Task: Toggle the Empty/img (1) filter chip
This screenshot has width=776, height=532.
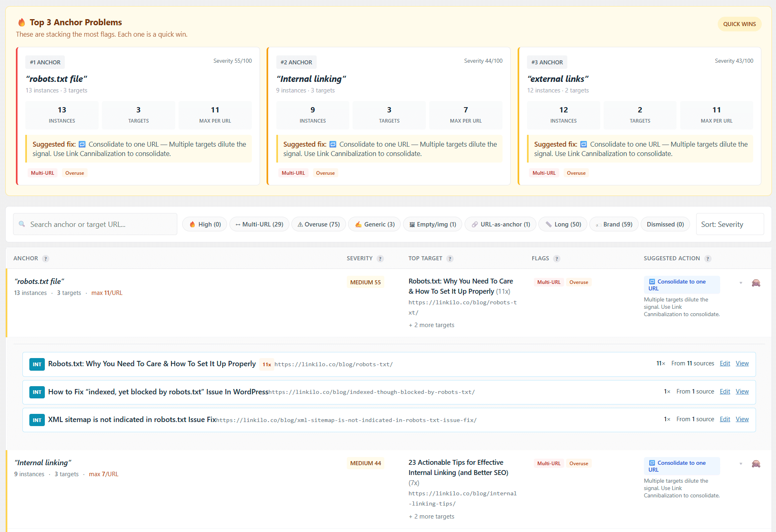Action: pyautogui.click(x=432, y=224)
